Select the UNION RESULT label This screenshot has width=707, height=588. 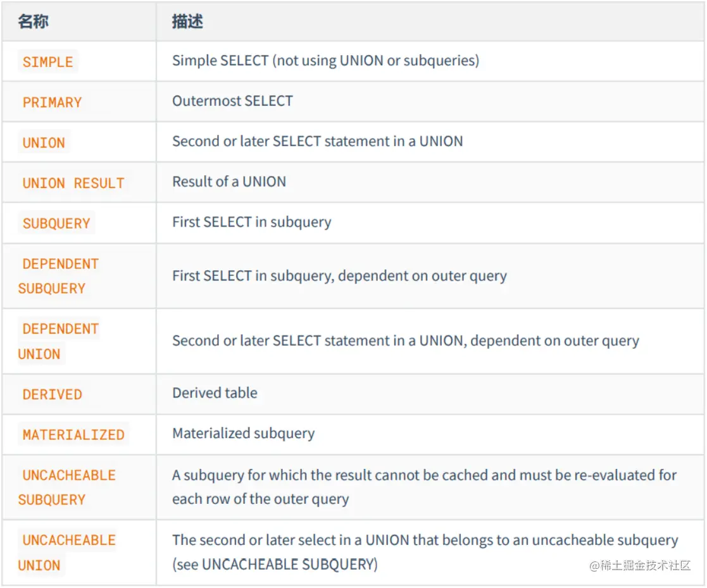click(73, 183)
